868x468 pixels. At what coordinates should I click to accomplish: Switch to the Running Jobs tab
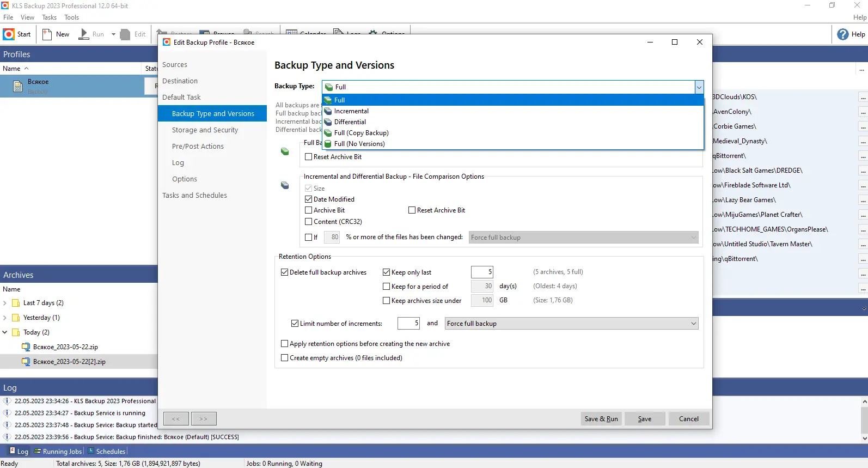[x=58, y=451]
